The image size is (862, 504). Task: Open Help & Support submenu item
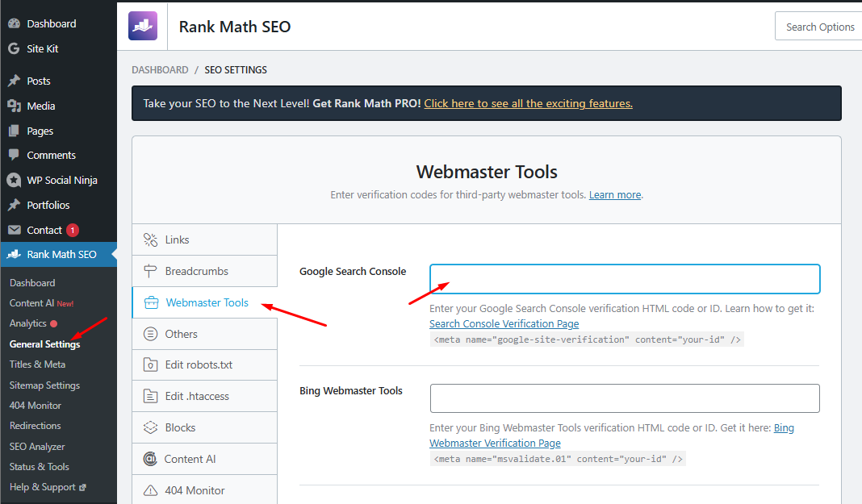click(x=42, y=487)
